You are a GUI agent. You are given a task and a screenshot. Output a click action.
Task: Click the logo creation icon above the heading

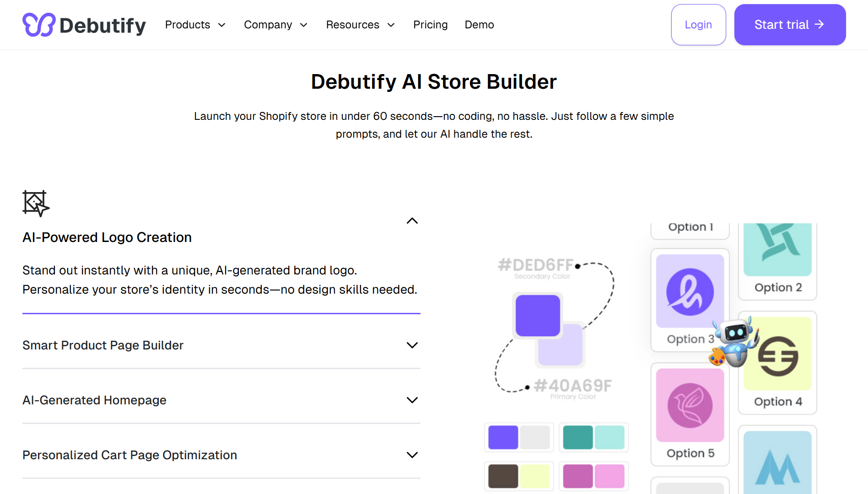[36, 203]
